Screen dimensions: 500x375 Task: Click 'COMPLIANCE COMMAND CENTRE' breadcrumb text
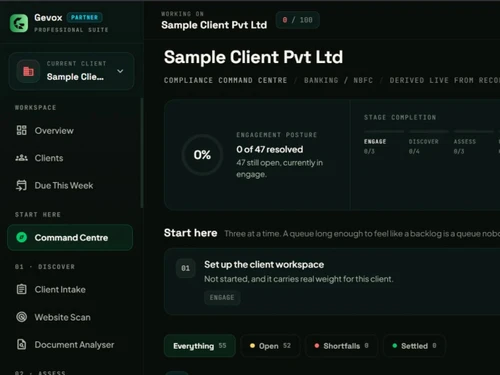[225, 80]
